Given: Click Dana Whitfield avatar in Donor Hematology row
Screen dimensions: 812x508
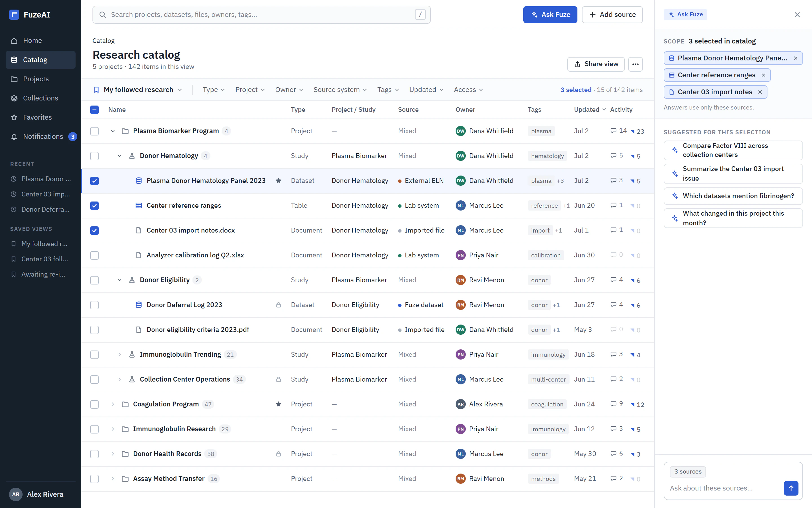Looking at the screenshot, I should (x=460, y=156).
